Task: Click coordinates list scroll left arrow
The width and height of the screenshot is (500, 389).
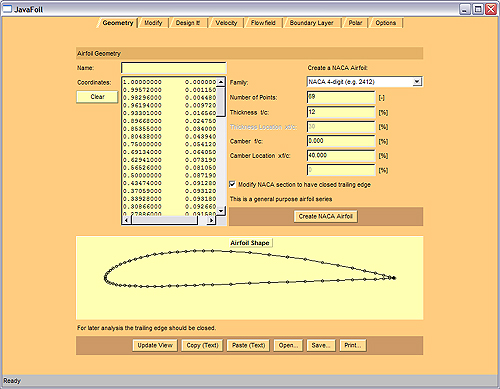Action: pyautogui.click(x=126, y=220)
